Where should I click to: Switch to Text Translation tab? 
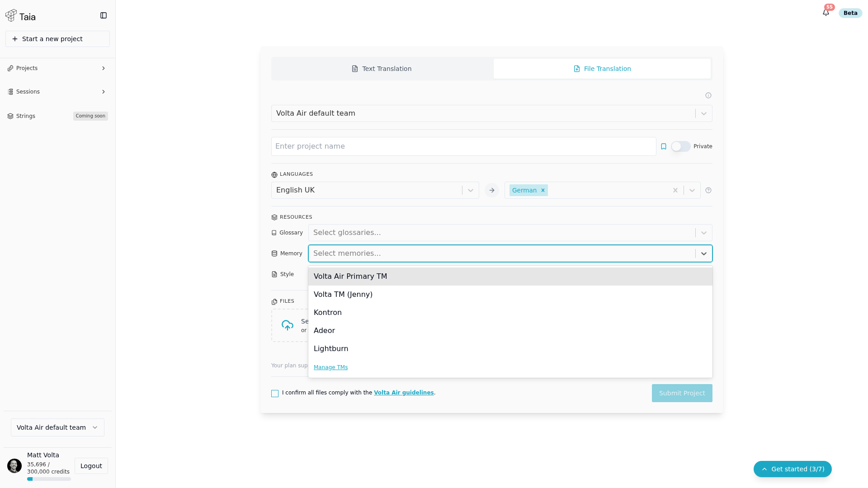click(x=382, y=69)
